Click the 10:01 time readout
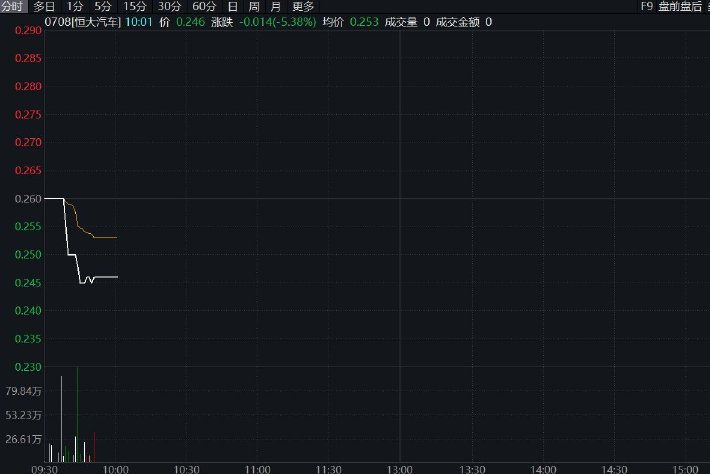This screenshot has height=474, width=710. (x=139, y=22)
